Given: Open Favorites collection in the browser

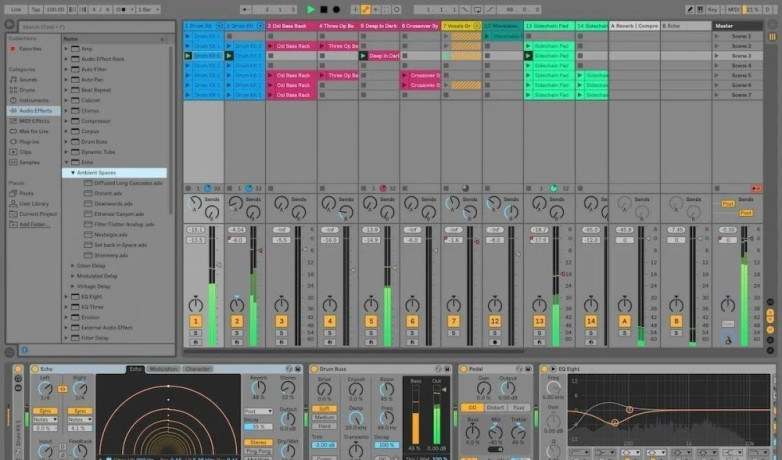Looking at the screenshot, I should pyautogui.click(x=30, y=48).
